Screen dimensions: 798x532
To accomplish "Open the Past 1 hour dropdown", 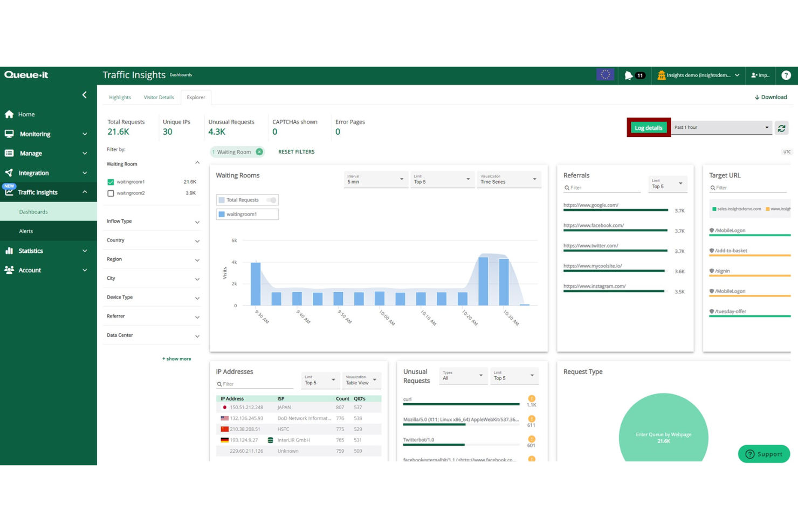I will click(x=721, y=128).
